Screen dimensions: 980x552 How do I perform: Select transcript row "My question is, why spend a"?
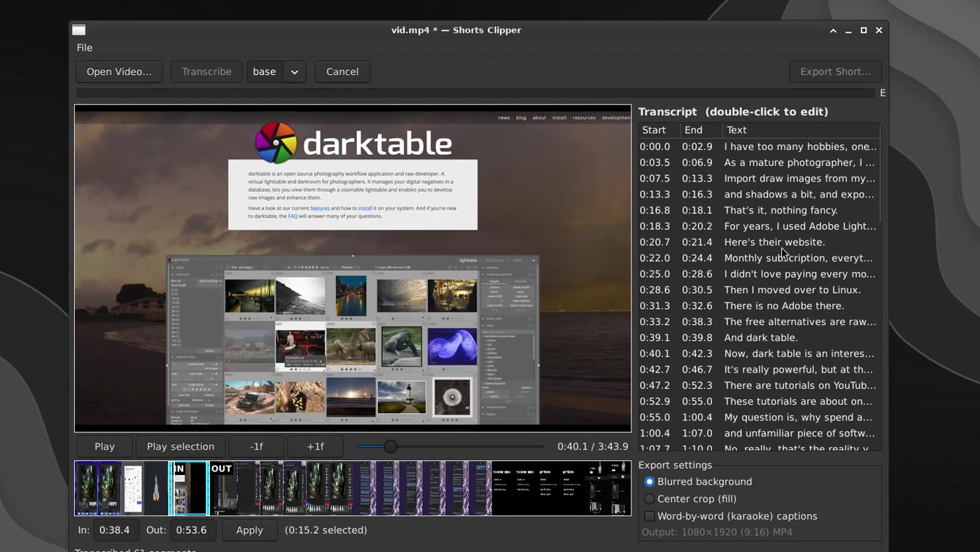click(758, 418)
